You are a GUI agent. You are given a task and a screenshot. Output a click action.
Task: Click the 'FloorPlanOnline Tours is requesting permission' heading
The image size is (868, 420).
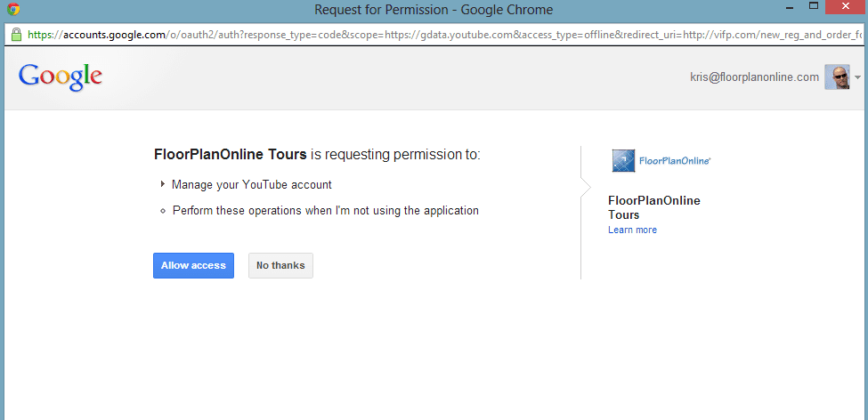(317, 155)
